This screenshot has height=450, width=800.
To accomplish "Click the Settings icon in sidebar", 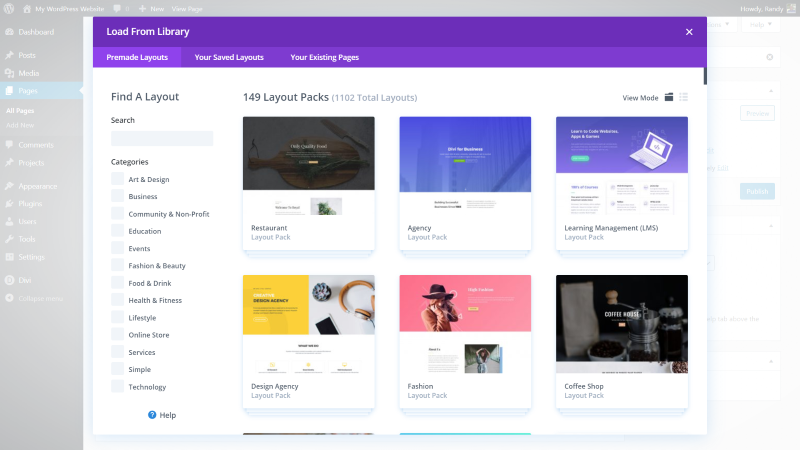I will coord(10,257).
